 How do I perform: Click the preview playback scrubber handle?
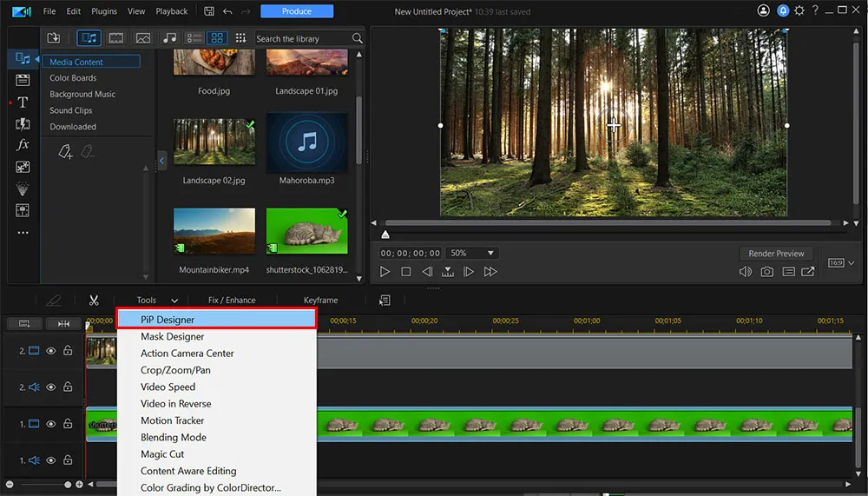(x=385, y=235)
